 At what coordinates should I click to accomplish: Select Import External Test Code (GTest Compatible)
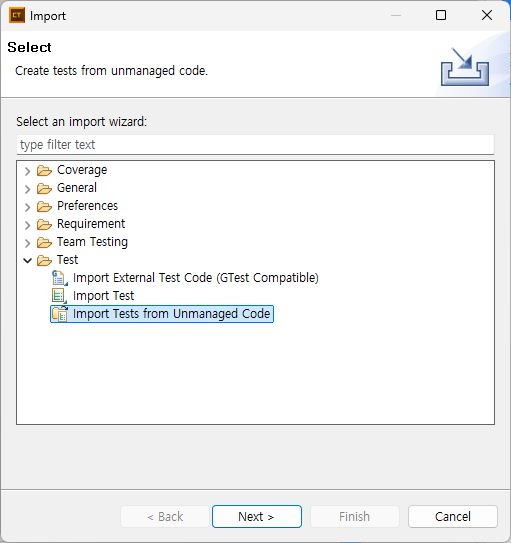coord(196,278)
